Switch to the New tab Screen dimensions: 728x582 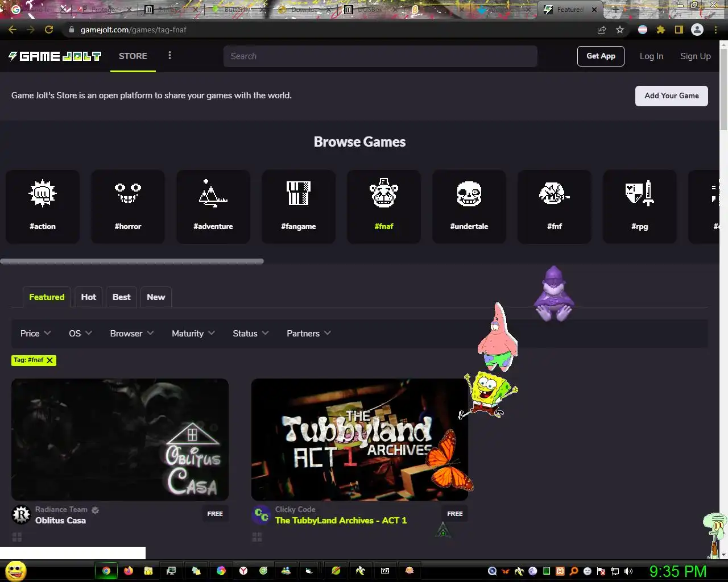click(156, 297)
